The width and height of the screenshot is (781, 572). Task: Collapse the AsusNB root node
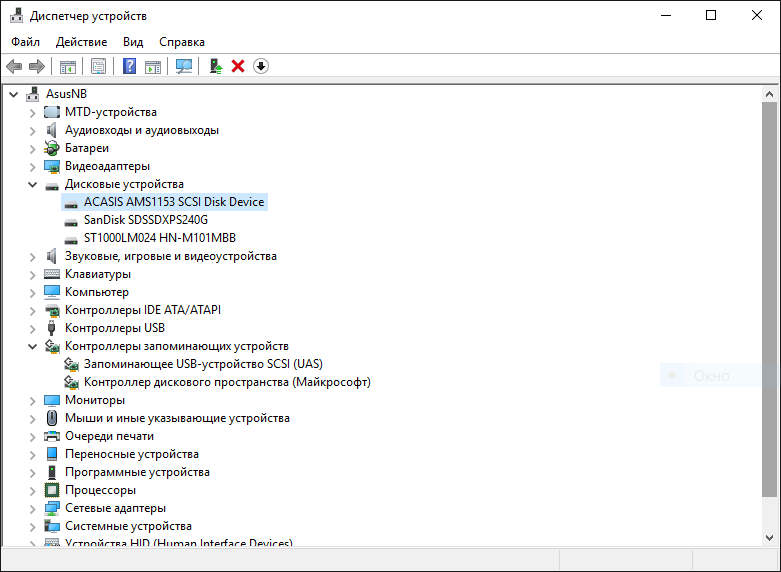[13, 94]
